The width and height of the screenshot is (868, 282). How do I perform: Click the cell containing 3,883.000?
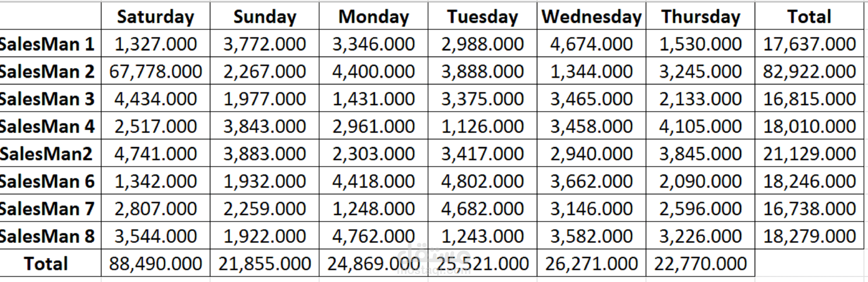(x=265, y=154)
